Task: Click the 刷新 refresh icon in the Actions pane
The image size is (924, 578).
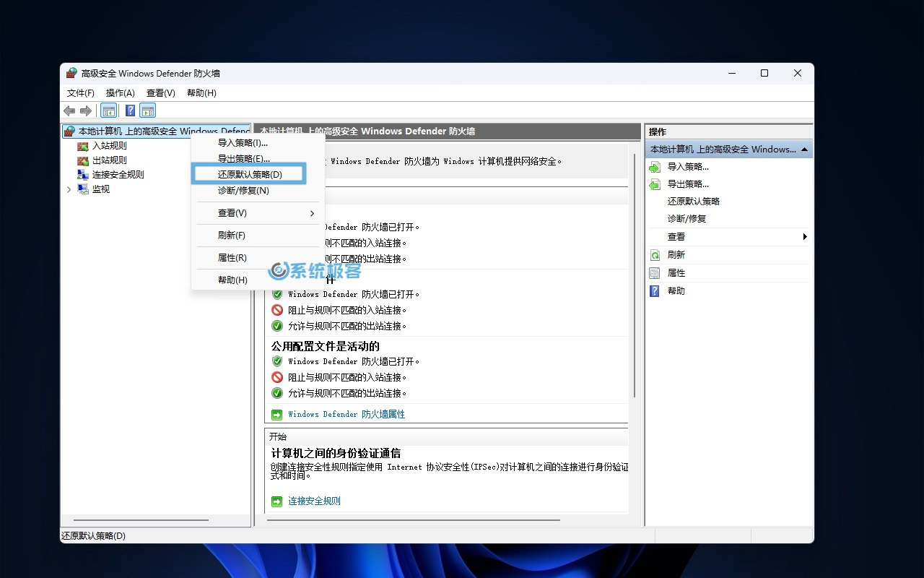Action: pos(654,254)
